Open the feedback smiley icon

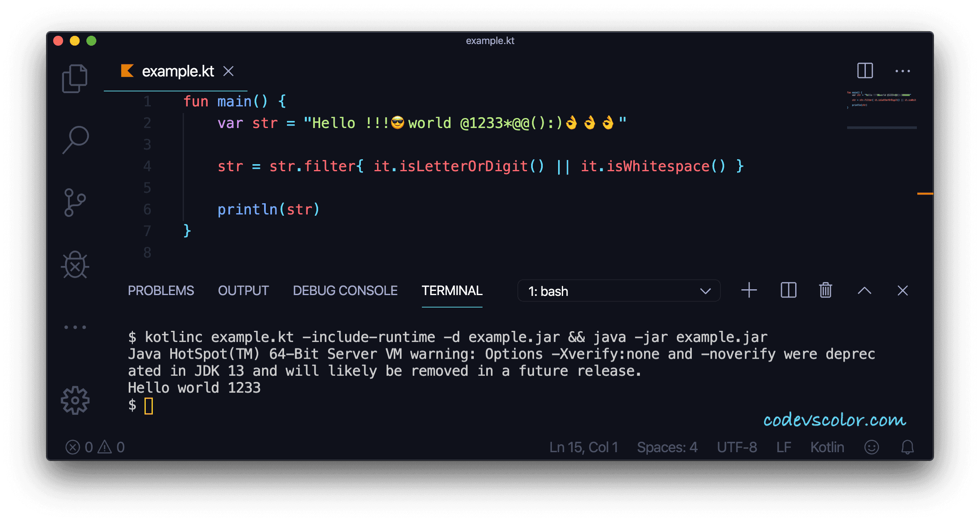871,447
